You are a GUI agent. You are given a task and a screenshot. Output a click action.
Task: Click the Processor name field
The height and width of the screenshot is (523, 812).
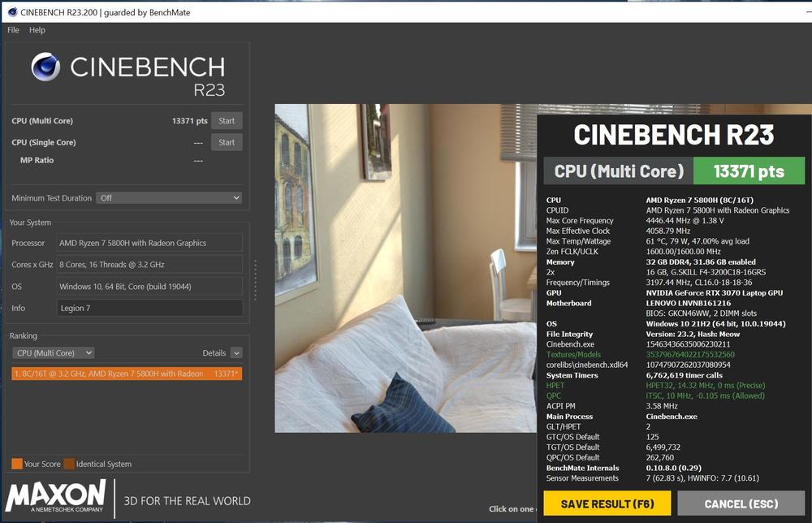pos(149,243)
